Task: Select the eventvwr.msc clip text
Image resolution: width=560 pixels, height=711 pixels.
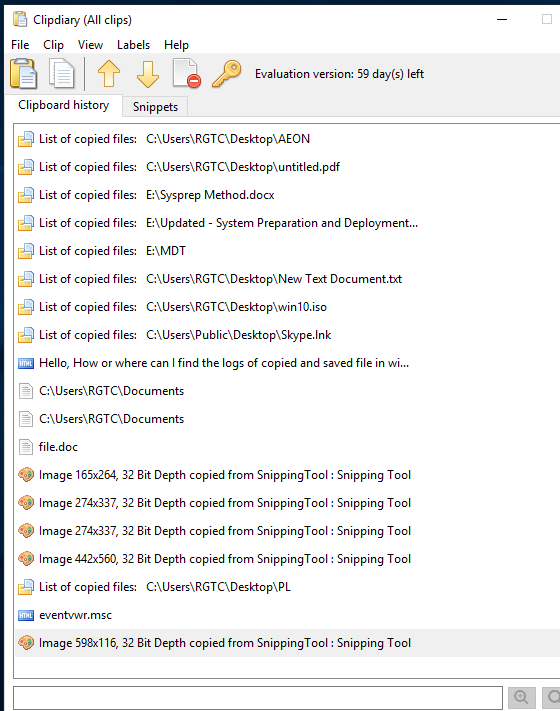Action: click(75, 615)
